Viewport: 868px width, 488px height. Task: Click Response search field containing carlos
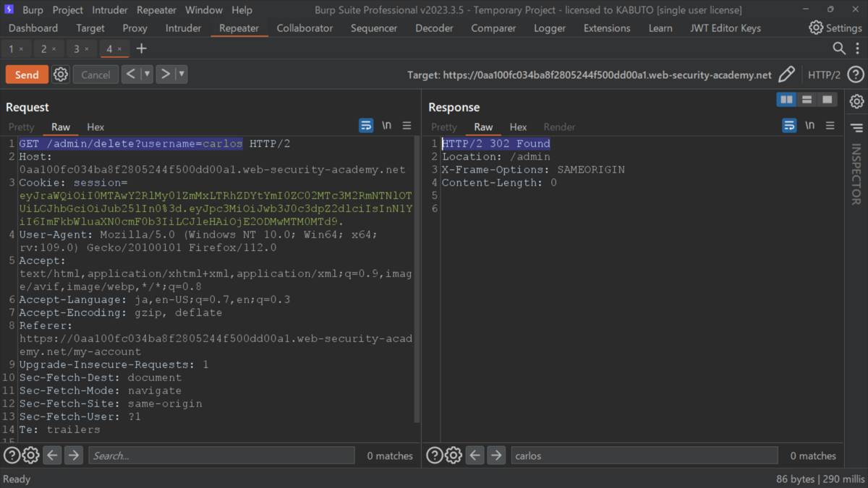(x=644, y=455)
